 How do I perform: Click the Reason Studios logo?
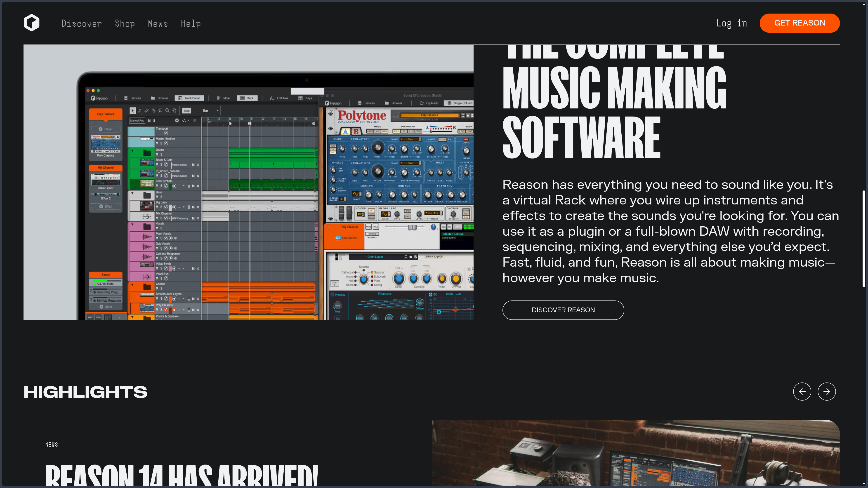(x=32, y=23)
